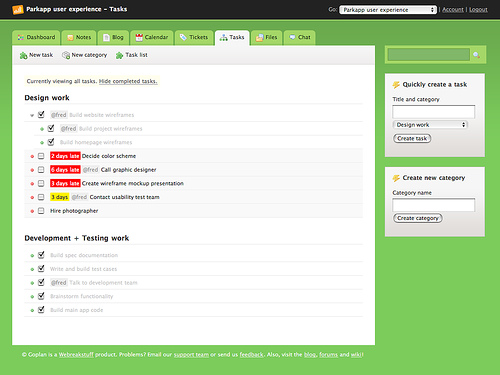Open the Design work category dropdown
This screenshot has width=500, height=375.
[430, 125]
